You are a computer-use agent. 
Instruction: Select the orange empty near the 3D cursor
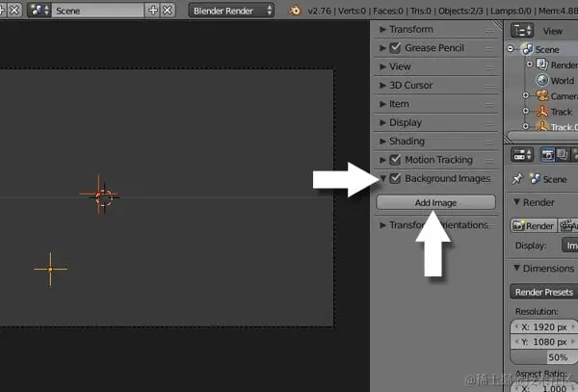tap(98, 195)
